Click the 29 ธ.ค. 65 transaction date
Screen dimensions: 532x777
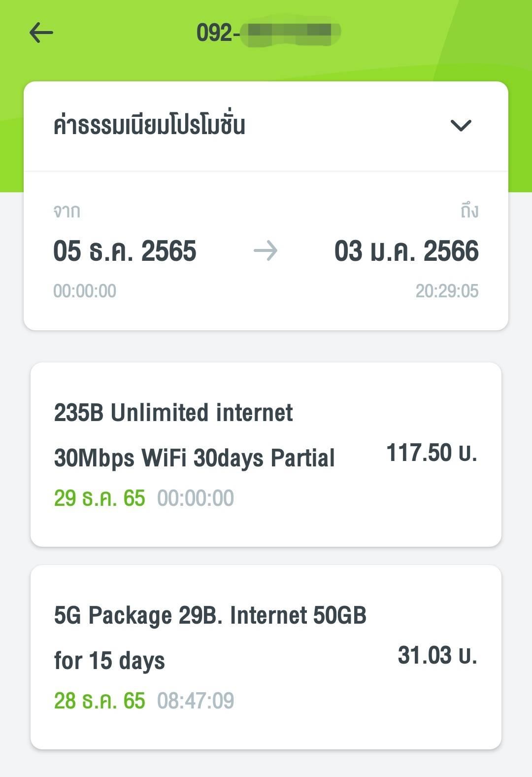pos(100,498)
